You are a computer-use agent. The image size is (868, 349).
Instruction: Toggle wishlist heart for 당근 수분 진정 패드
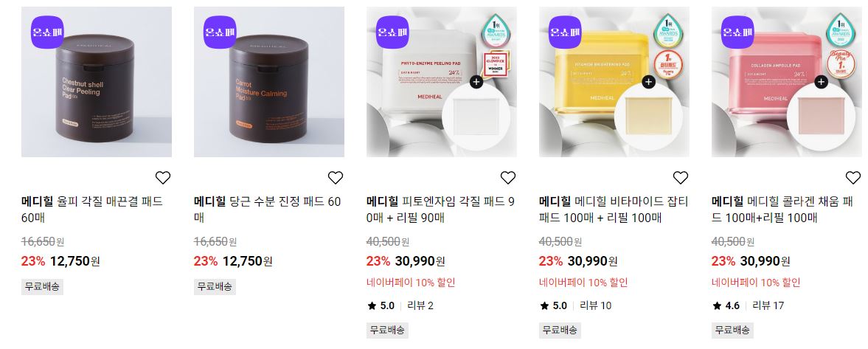[x=336, y=178]
